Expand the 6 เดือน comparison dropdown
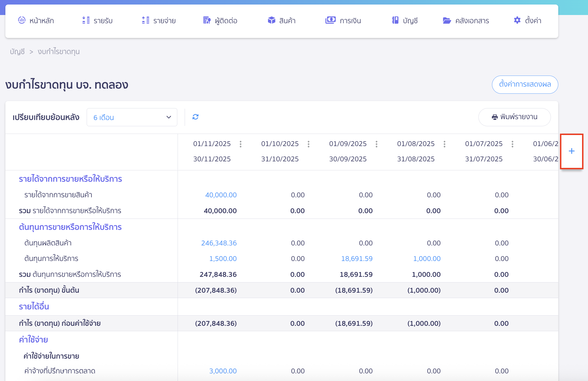 click(132, 117)
